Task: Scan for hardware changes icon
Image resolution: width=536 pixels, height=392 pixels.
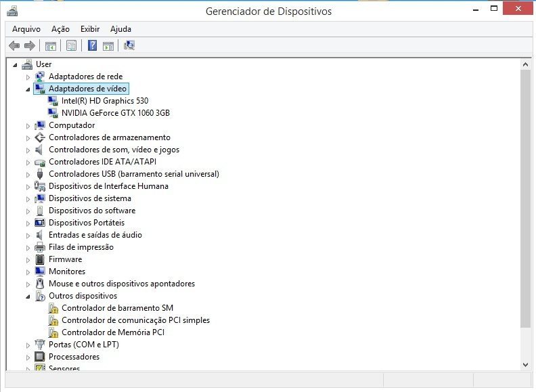Action: tap(129, 45)
